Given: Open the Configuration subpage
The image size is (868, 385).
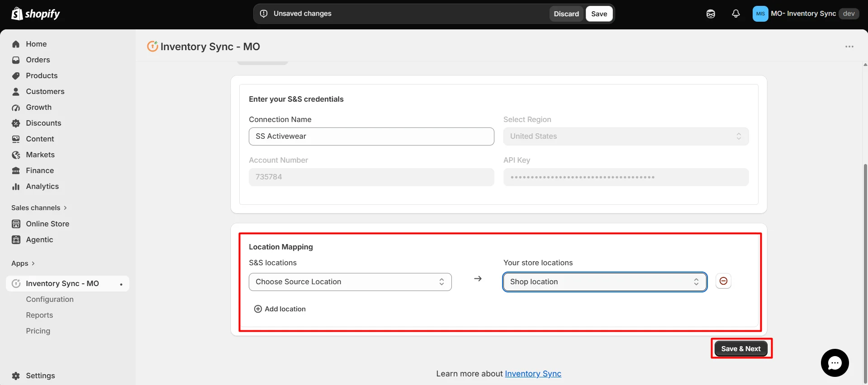Looking at the screenshot, I should click(x=50, y=299).
